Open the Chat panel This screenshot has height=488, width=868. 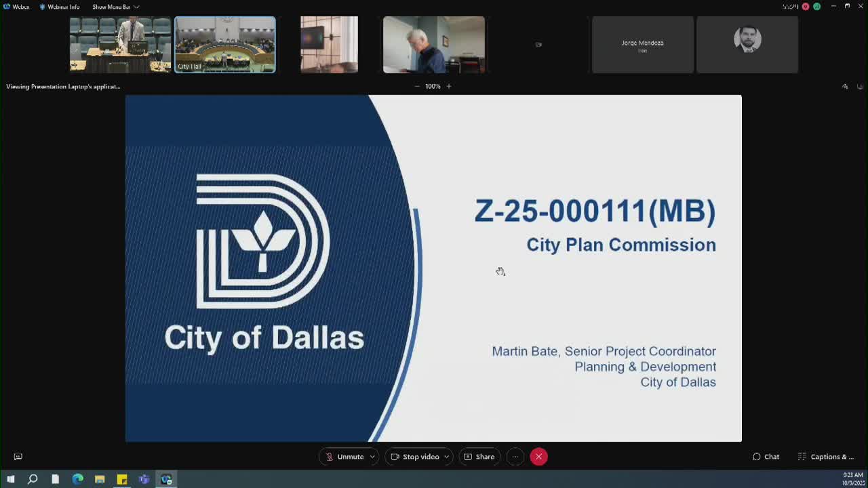coord(766,456)
